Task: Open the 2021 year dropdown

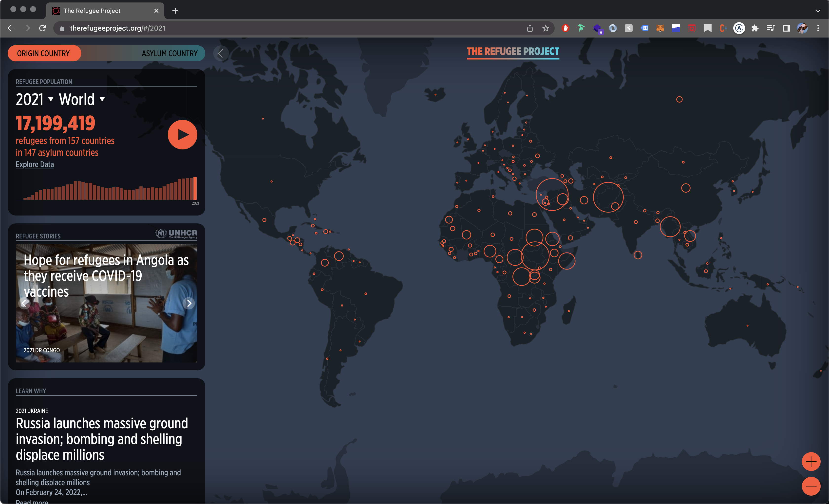Action: [x=35, y=100]
